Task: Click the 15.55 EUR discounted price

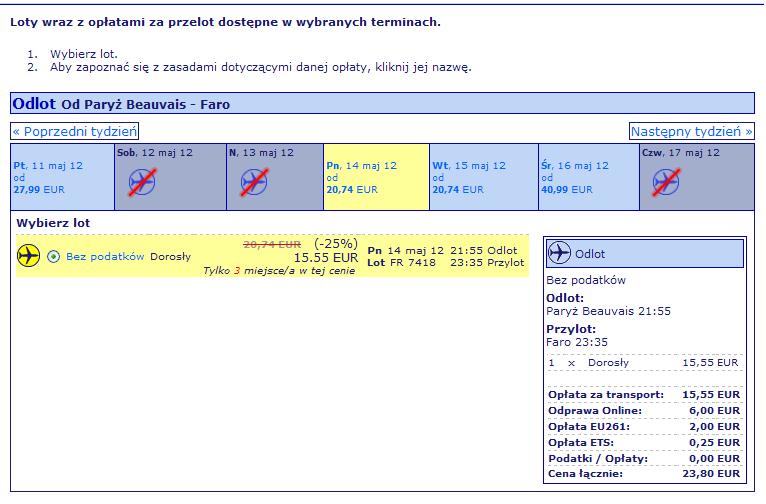Action: (x=326, y=258)
